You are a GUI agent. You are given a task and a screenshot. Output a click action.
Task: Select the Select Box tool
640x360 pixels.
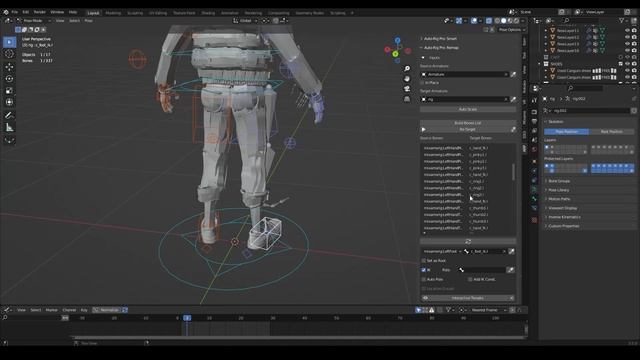9,42
